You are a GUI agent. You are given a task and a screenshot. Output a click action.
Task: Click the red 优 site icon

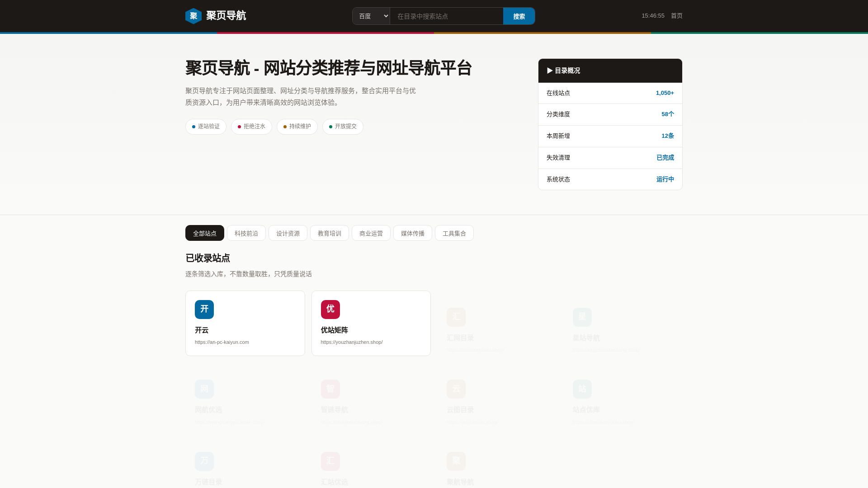pyautogui.click(x=330, y=310)
